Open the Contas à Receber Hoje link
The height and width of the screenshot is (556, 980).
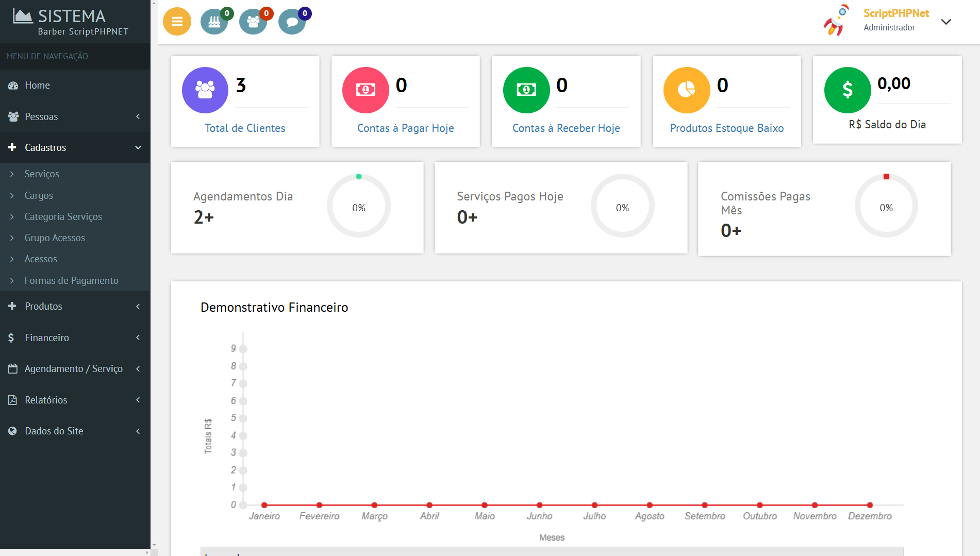[566, 128]
